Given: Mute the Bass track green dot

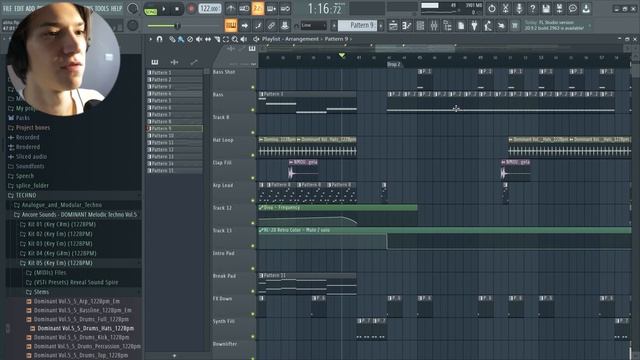Looking at the screenshot, I should (253, 110).
